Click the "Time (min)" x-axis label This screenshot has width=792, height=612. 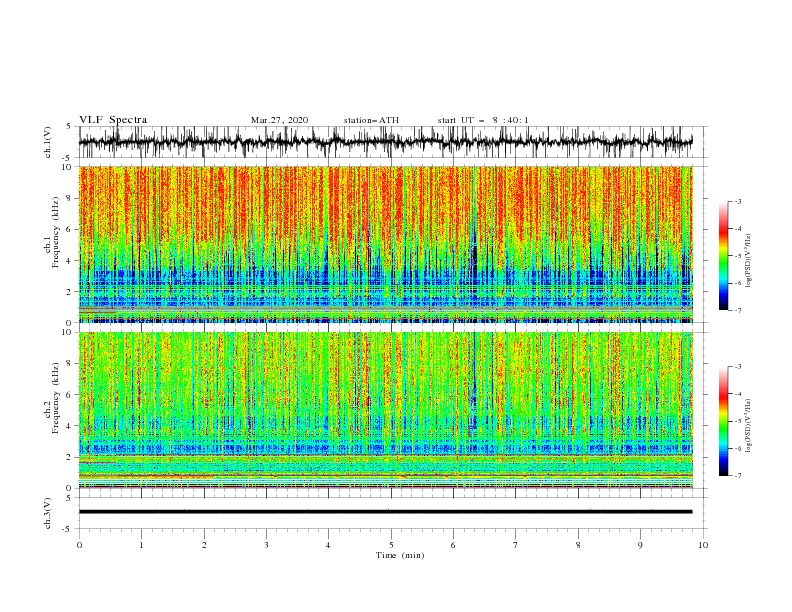(400, 555)
